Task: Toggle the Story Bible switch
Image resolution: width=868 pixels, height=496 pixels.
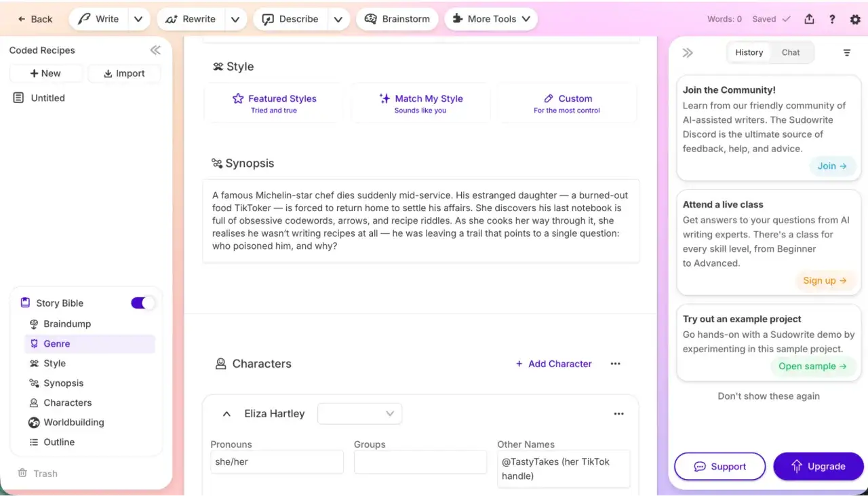Action: (x=142, y=303)
